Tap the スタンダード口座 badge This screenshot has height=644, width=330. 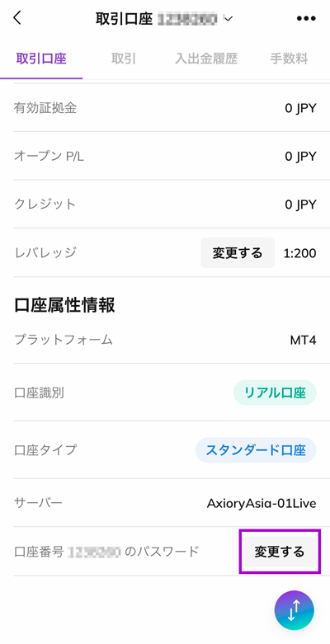[x=256, y=450]
